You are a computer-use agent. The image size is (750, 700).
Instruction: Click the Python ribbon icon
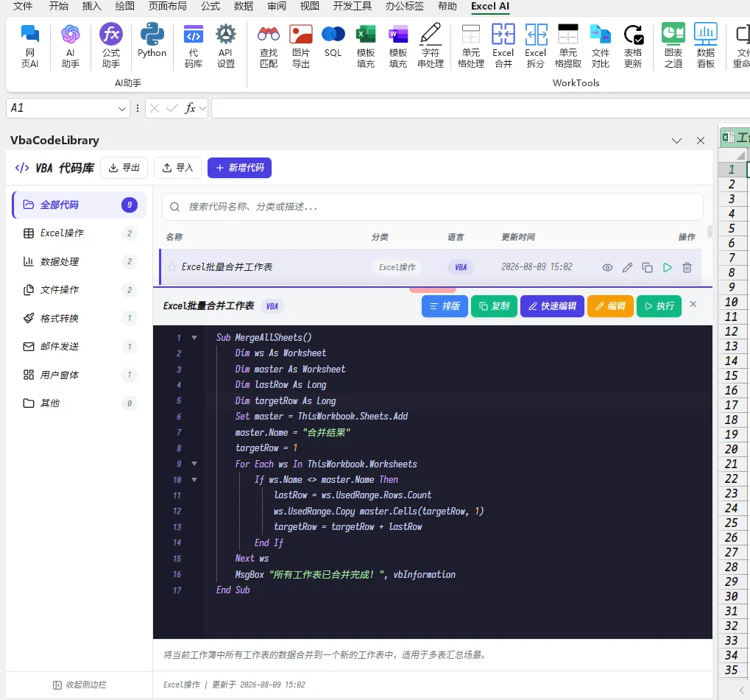[x=152, y=40]
